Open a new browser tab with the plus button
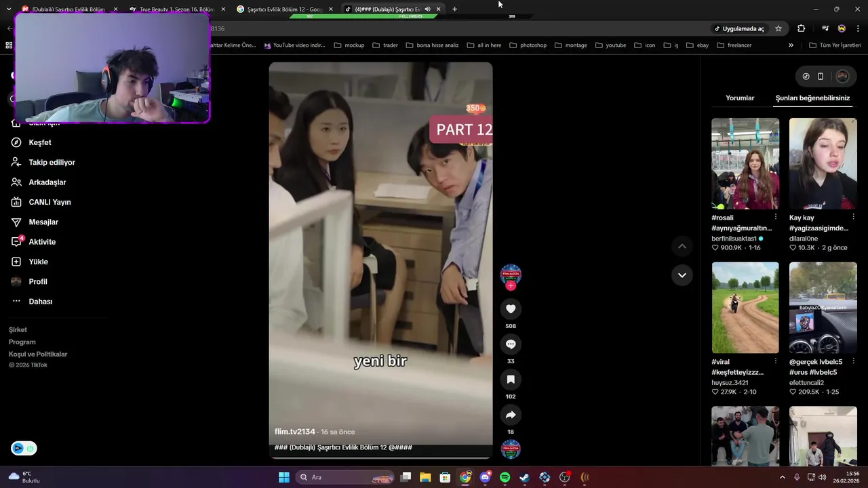Image resolution: width=868 pixels, height=488 pixels. [x=454, y=9]
